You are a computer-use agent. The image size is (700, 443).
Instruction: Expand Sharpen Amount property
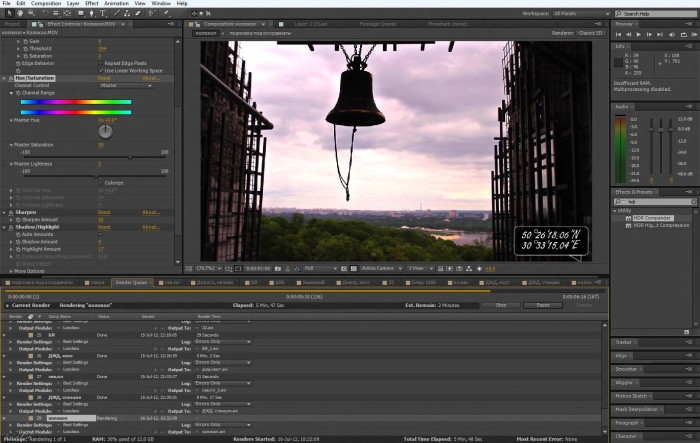(11, 220)
